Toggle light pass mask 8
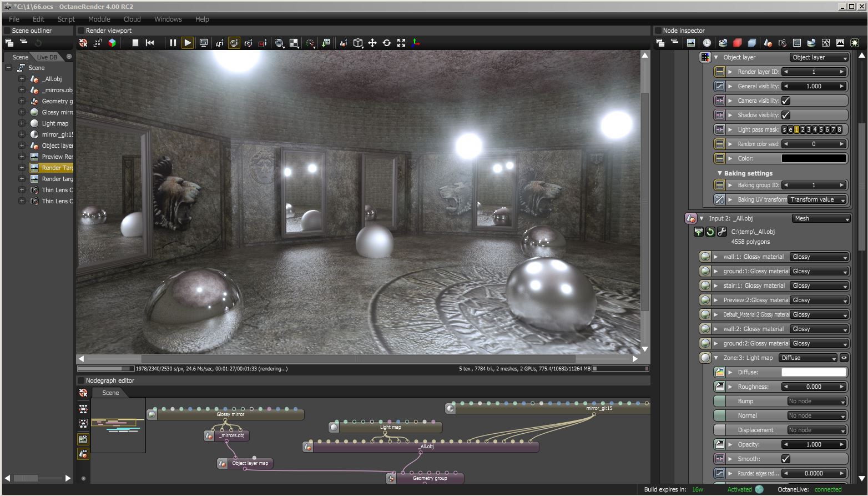Image resolution: width=868 pixels, height=496 pixels. [x=840, y=129]
